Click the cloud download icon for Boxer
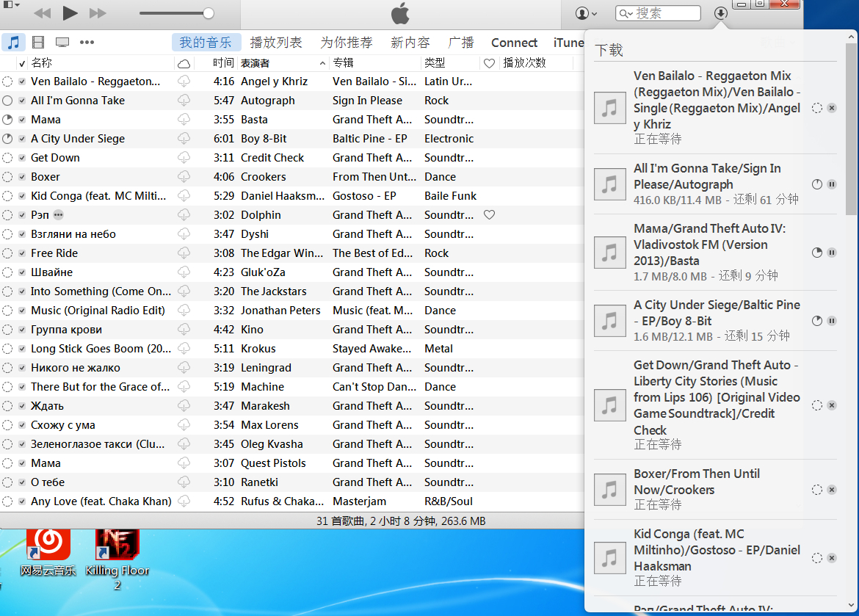This screenshot has width=859, height=616. [x=184, y=177]
